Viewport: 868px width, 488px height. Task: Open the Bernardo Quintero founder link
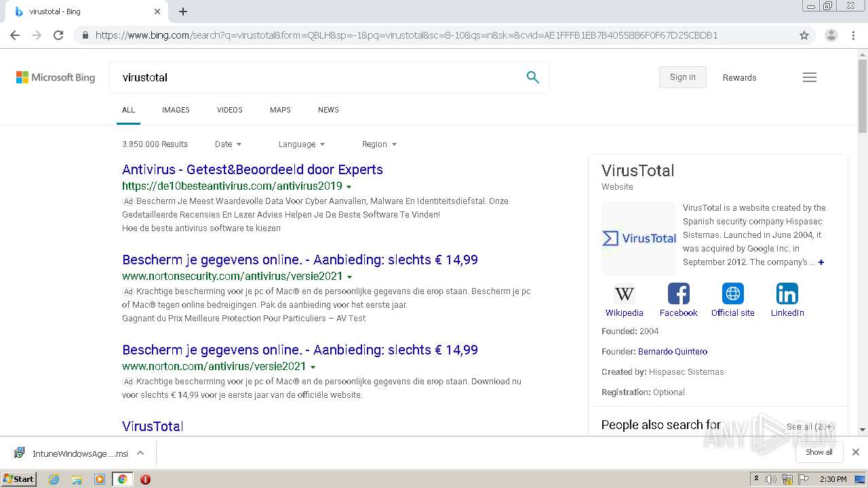tap(673, 352)
